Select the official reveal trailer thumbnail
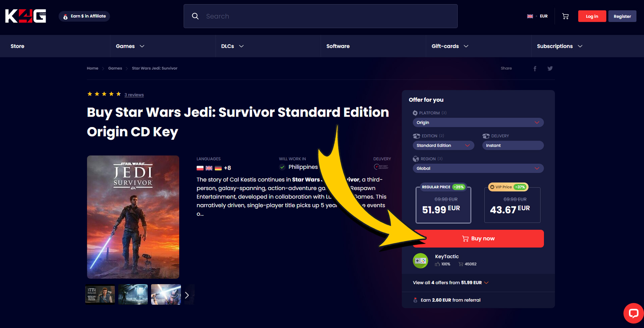This screenshot has width=644, height=328. click(100, 294)
